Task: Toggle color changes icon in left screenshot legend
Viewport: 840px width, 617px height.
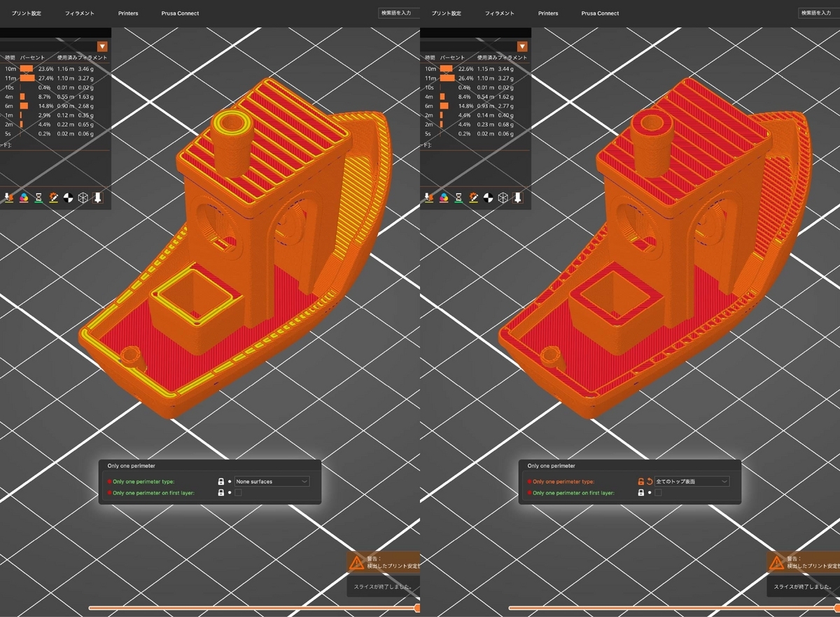Action: pyautogui.click(x=23, y=197)
